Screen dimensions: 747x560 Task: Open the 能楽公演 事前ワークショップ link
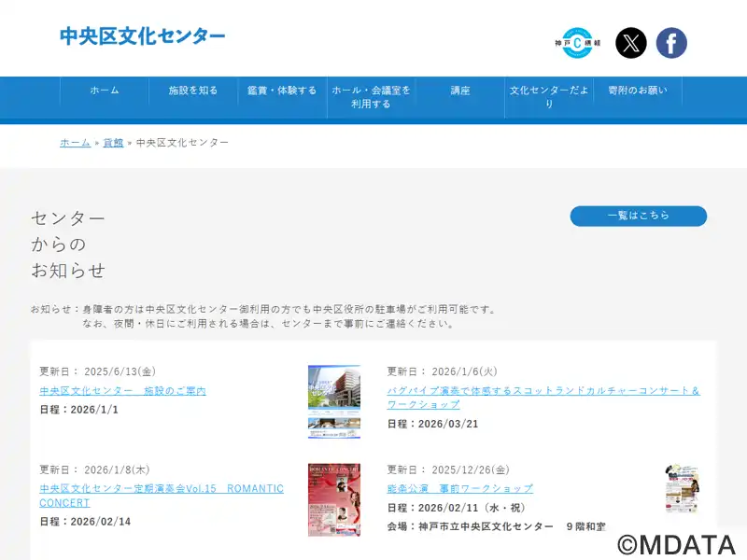point(459,488)
